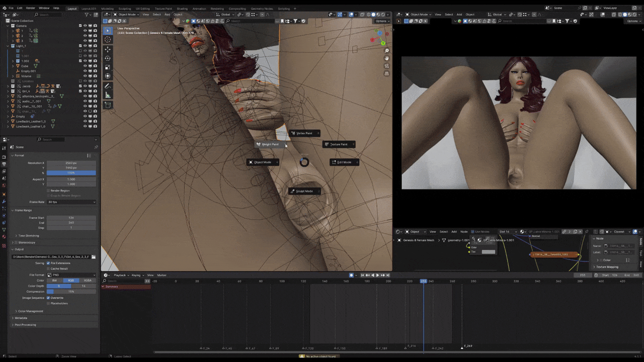The height and width of the screenshot is (362, 644).
Task: Pick the Measure tool icon
Action: point(108,95)
